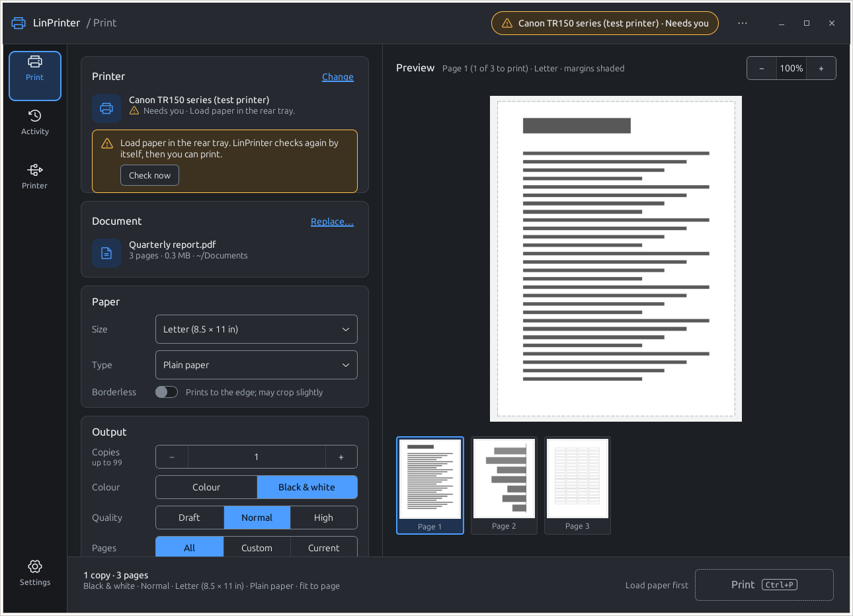This screenshot has height=616, width=853.
Task: Toggle the Borderless printing switch
Action: click(x=167, y=392)
